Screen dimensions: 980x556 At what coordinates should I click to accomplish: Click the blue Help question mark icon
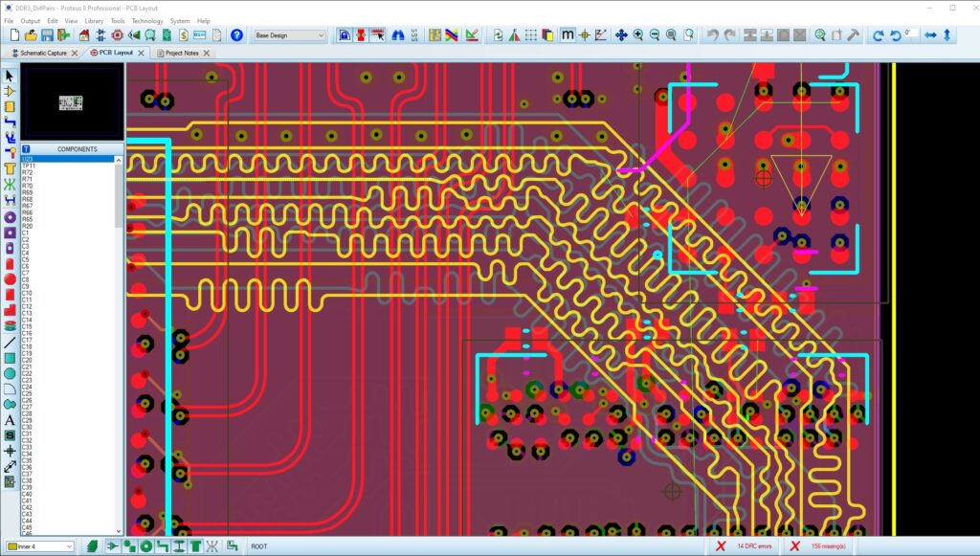[x=236, y=35]
